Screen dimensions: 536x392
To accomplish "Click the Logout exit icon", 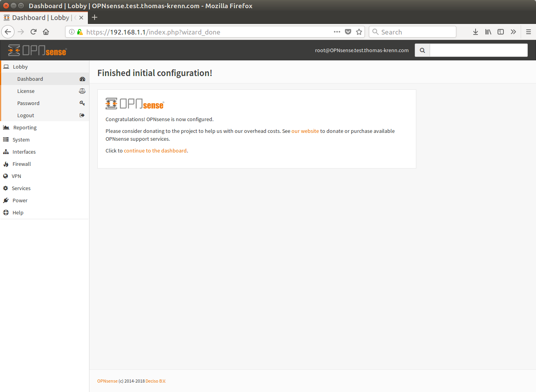I will pos(82,115).
